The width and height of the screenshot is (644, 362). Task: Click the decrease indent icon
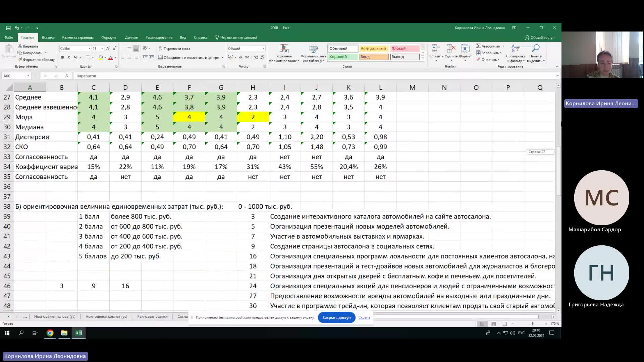tap(145, 58)
